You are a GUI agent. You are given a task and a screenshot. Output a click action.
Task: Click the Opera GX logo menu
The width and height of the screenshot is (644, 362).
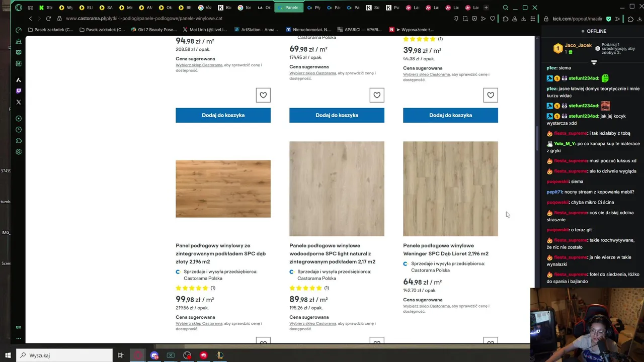click(19, 8)
